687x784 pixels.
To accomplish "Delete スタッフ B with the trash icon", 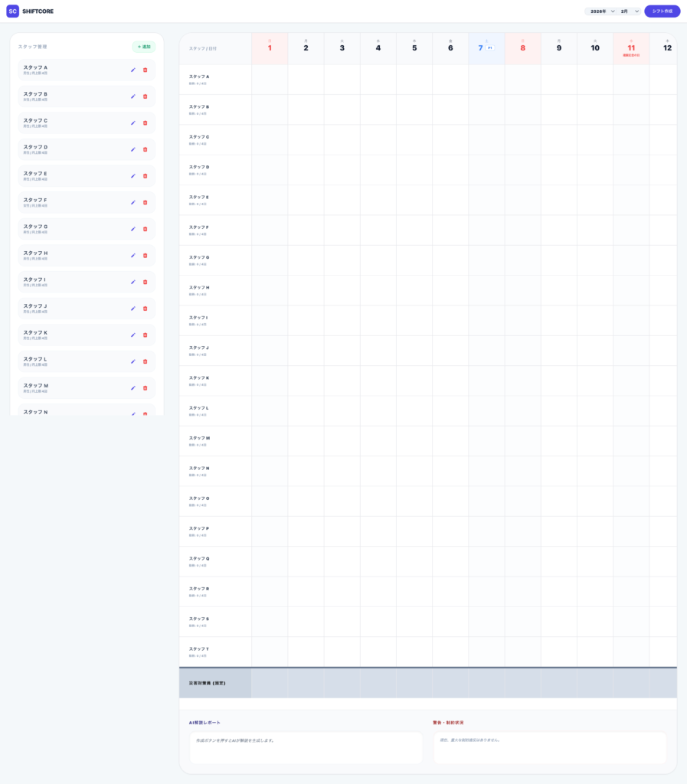I will (145, 96).
